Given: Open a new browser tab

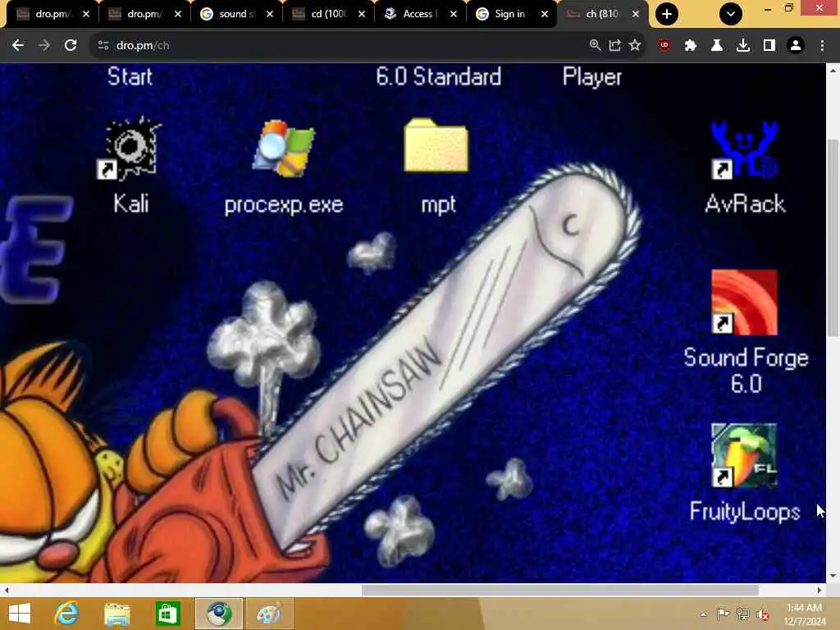Looking at the screenshot, I should pyautogui.click(x=667, y=14).
